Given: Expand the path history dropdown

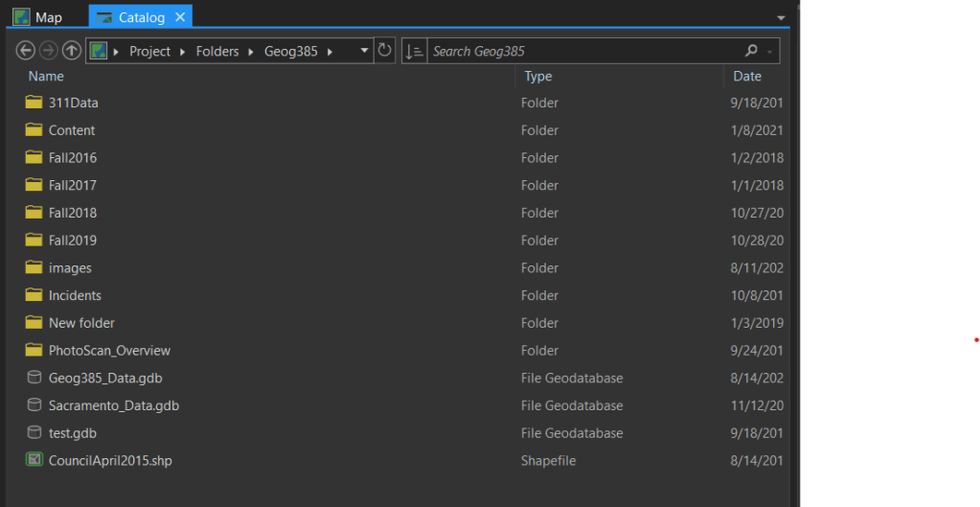Looking at the screenshot, I should point(363,51).
